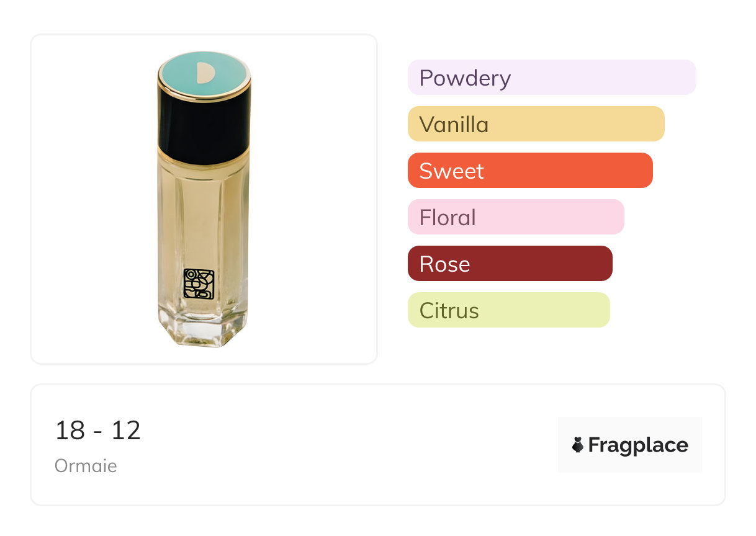This screenshot has width=756, height=536.
Task: Click the black cap collar of bottle
Action: (x=204, y=124)
